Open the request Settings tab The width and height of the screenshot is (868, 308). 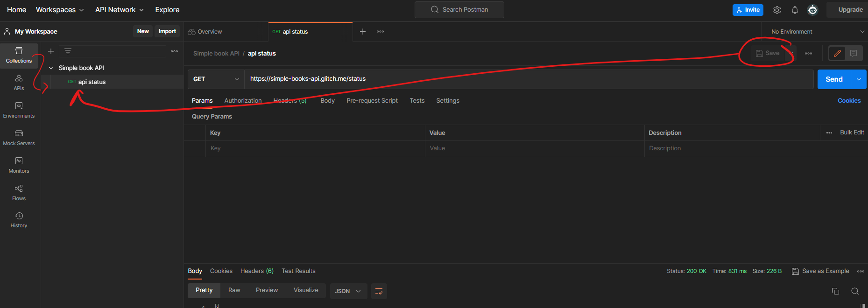click(x=448, y=101)
